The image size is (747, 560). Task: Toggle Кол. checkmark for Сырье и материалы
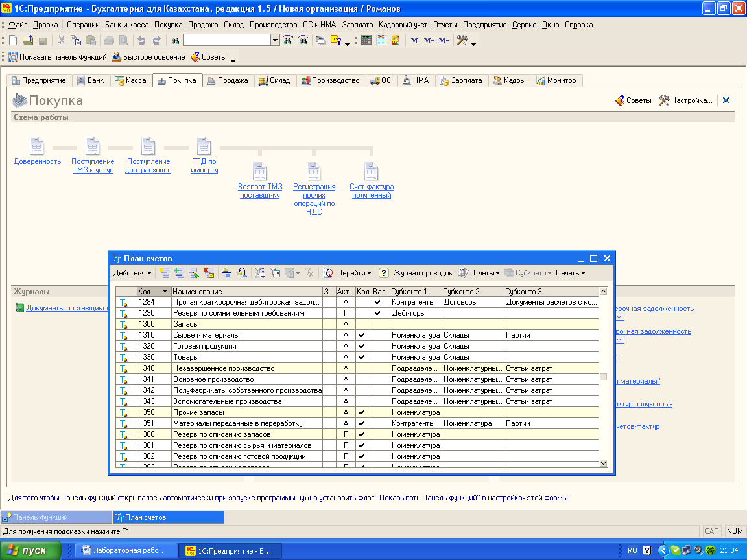(362, 335)
